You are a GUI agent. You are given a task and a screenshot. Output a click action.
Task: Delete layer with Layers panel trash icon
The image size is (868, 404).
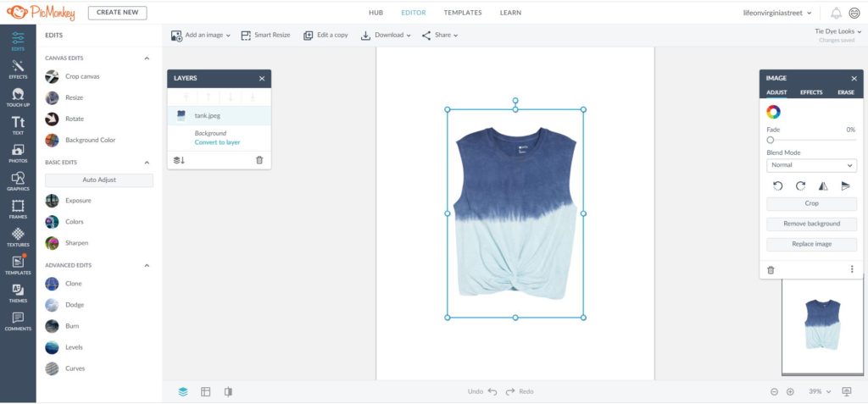259,159
